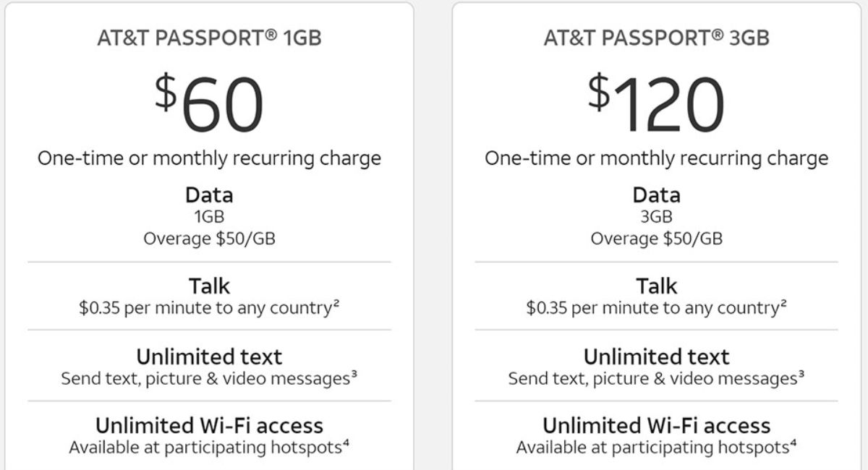868x470 pixels.
Task: Click the AT&T Passport 3GB plan title
Action: pos(656,38)
